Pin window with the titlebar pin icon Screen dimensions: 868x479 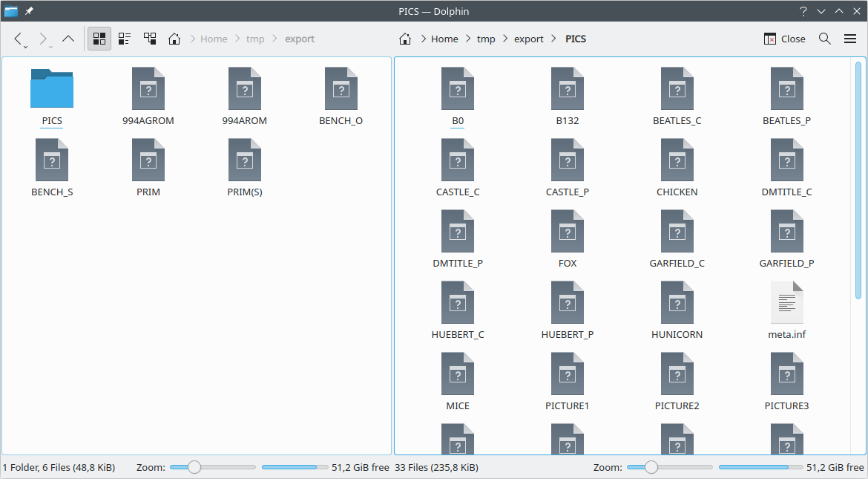pos(29,11)
